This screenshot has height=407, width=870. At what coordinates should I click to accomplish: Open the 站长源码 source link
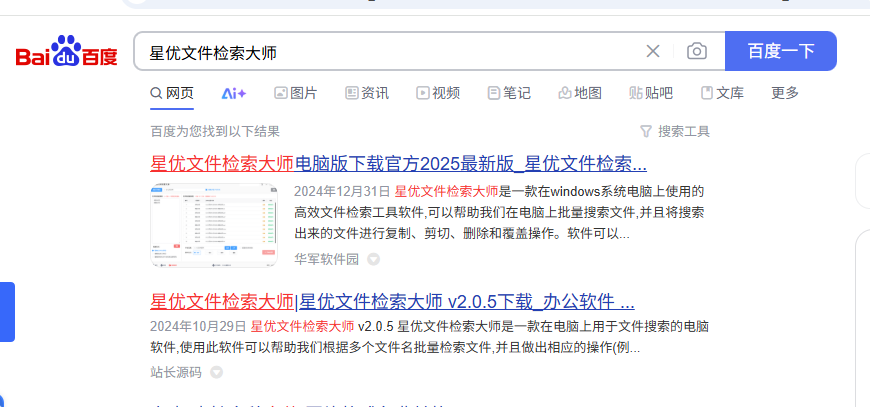[176, 372]
